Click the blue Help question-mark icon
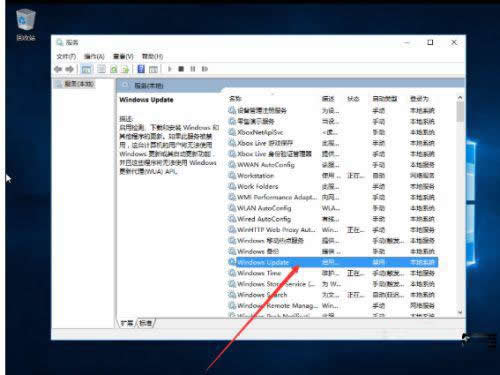 (141, 69)
